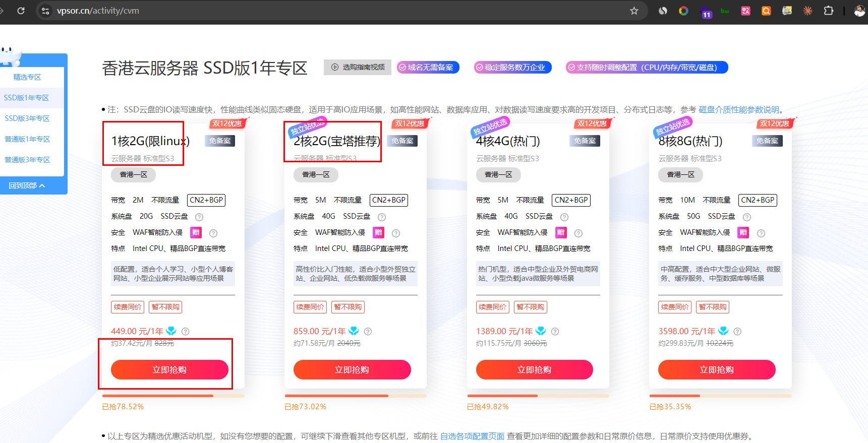Select 香港一区 region on 2核2G card
The height and width of the screenshot is (443, 868).
coord(316,174)
